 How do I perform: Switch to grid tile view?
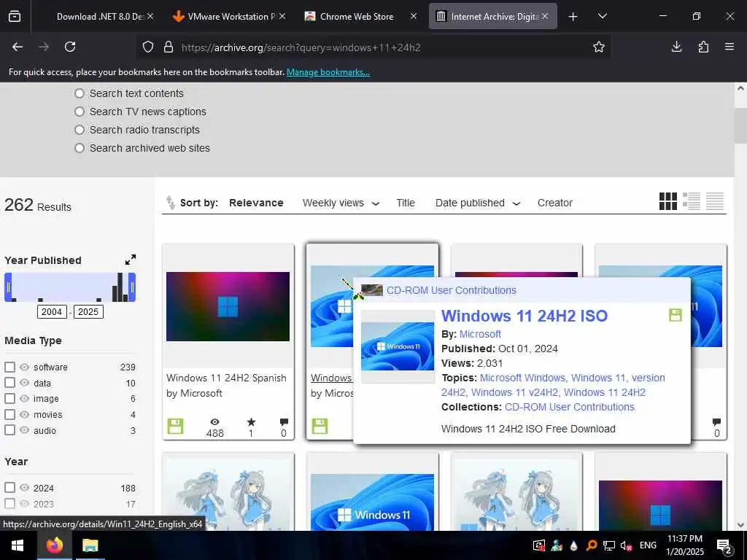tap(668, 201)
